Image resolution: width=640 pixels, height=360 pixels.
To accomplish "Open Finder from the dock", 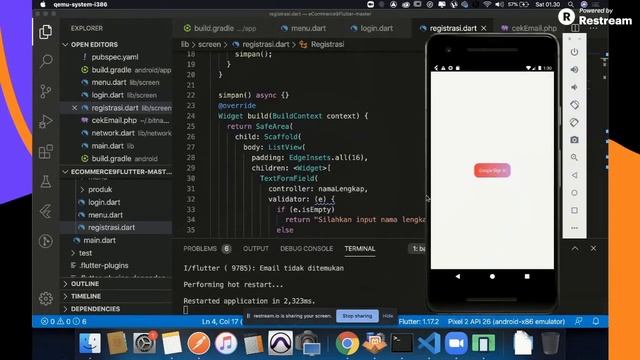I will pyautogui.click(x=90, y=343).
